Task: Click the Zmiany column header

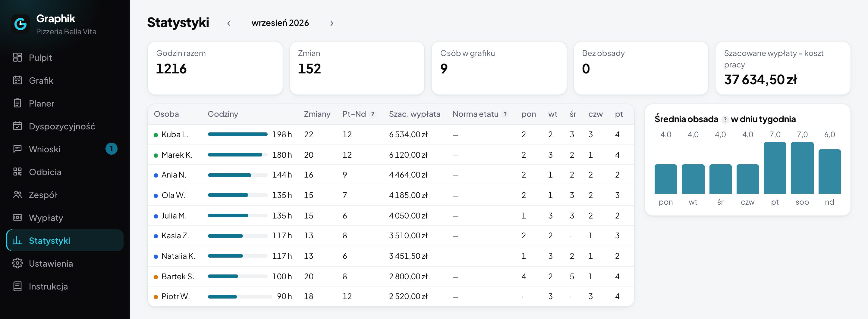Action: click(317, 114)
